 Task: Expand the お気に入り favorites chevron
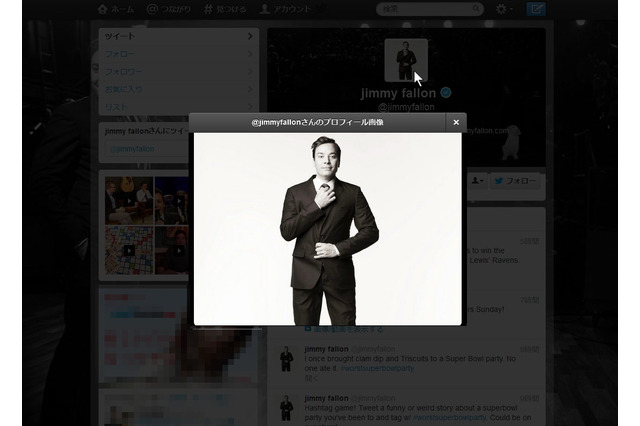tap(250, 89)
